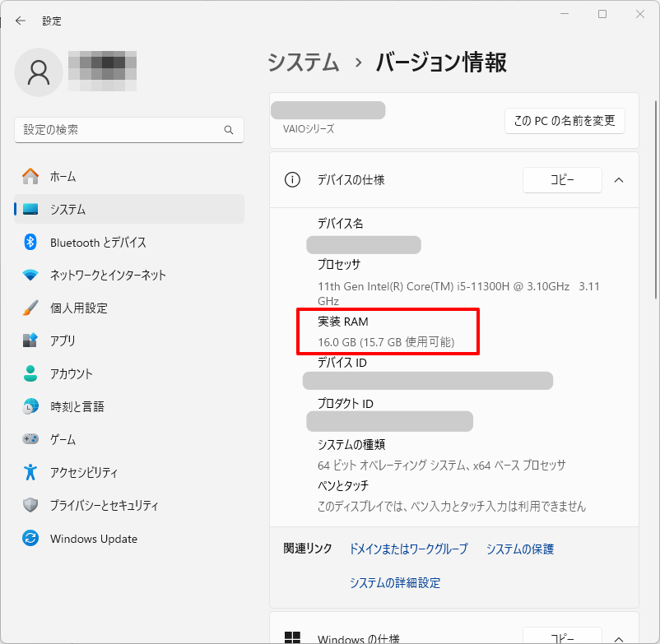Click the デバイスの仕様 info icon
Screen dimensions: 660x644
[292, 179]
